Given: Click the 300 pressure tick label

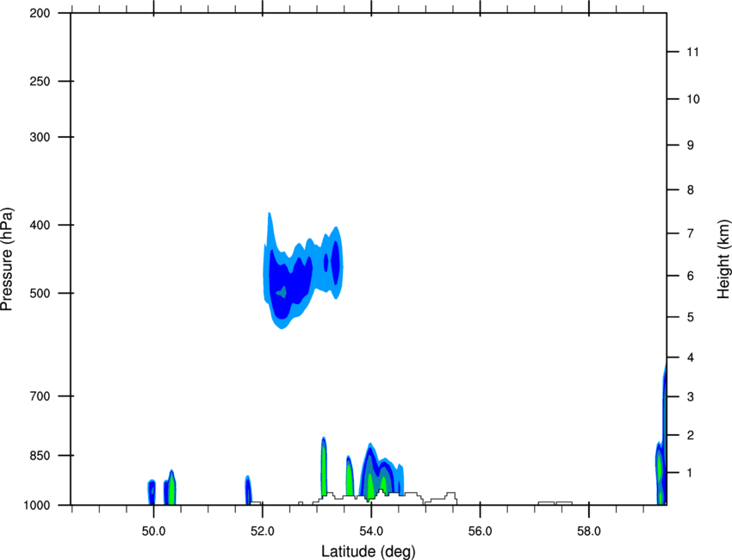Looking at the screenshot, I should pyautogui.click(x=40, y=137).
